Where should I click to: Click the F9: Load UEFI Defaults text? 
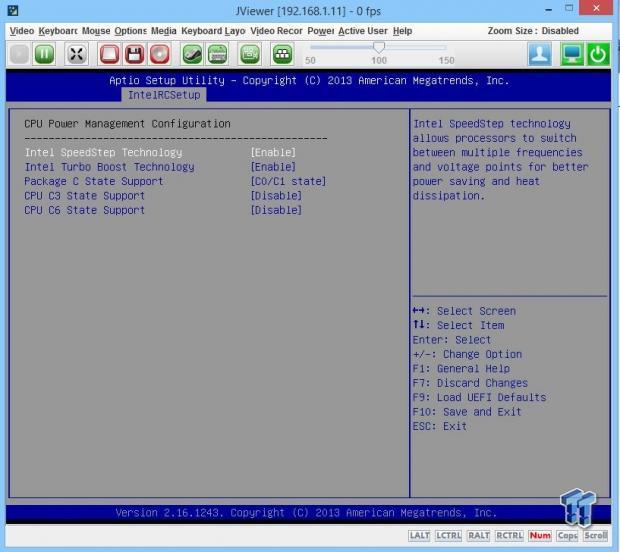(479, 397)
